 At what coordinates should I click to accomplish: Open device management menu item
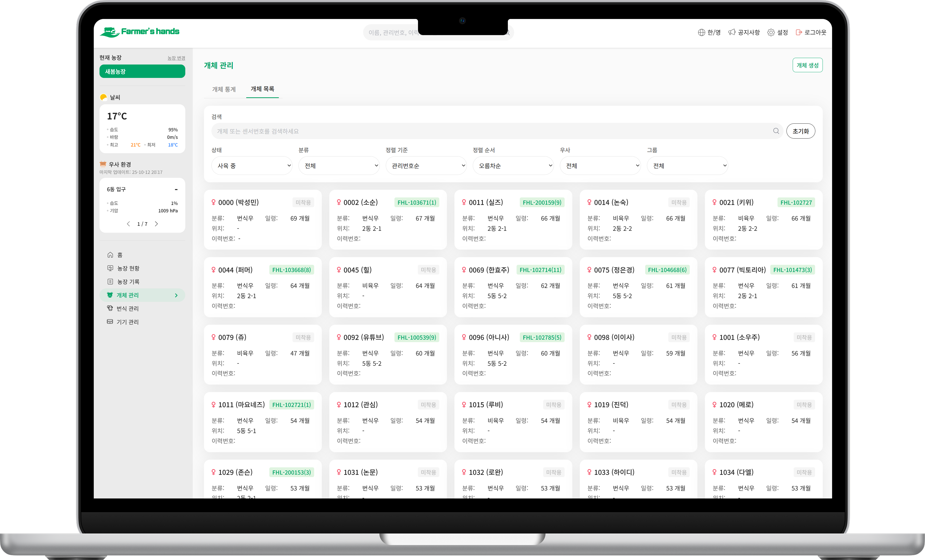[x=128, y=322]
